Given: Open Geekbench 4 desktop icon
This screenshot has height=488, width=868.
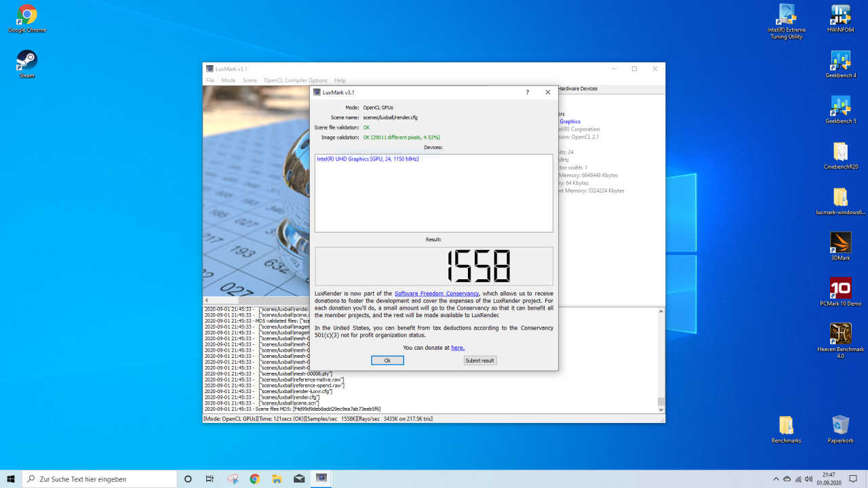Looking at the screenshot, I should 841,64.
